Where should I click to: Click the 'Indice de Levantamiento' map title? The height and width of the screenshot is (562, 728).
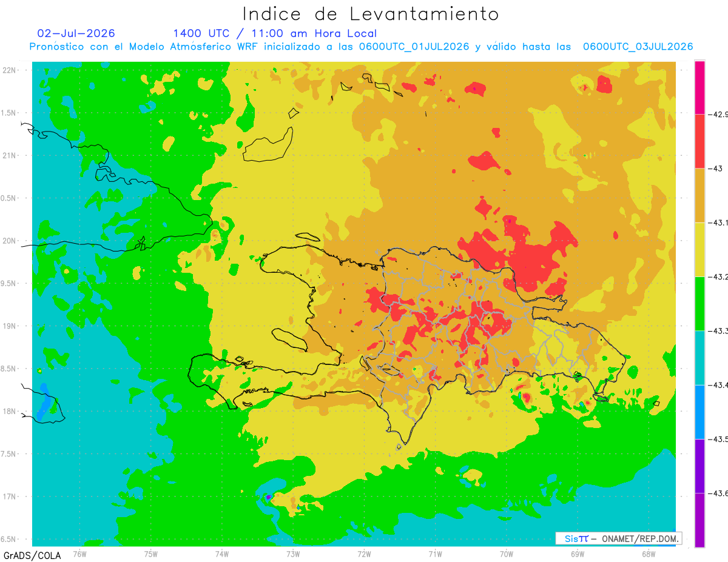371,14
